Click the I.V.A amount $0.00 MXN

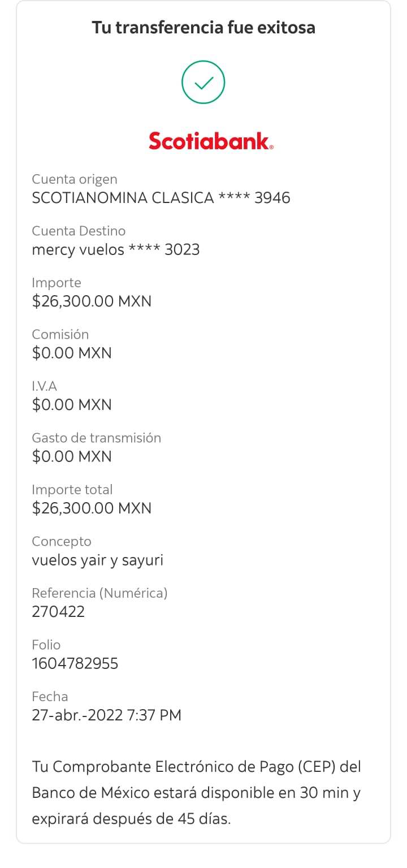[x=72, y=405]
